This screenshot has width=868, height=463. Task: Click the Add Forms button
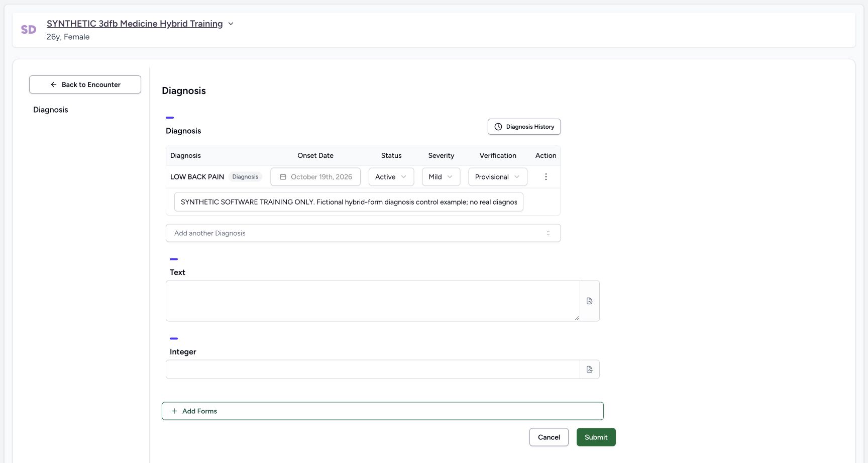(x=383, y=411)
